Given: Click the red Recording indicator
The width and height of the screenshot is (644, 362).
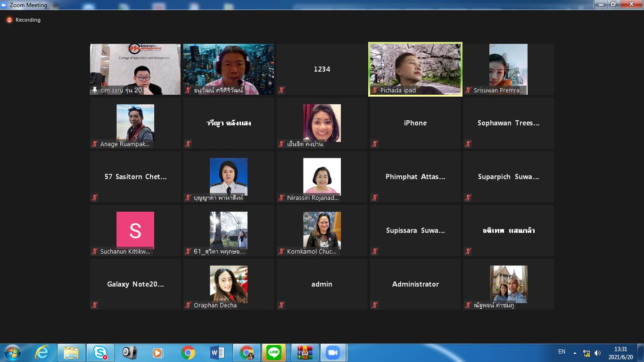Looking at the screenshot, I should 9,20.
